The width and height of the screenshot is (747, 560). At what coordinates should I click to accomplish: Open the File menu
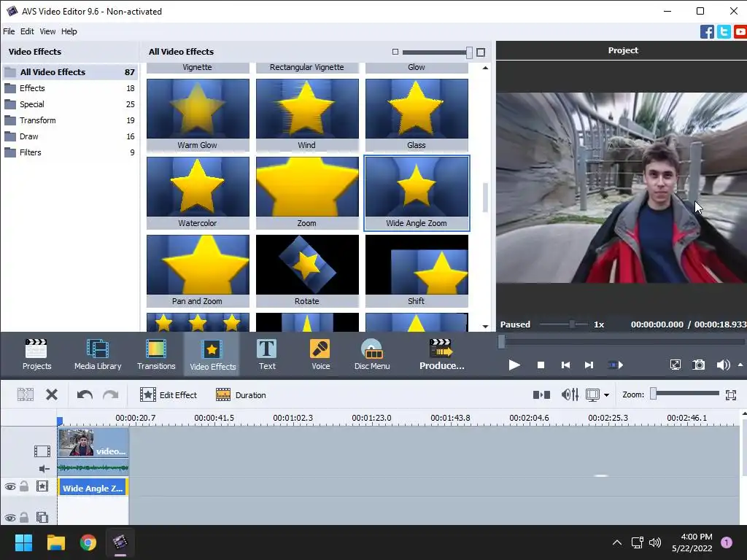coord(9,31)
